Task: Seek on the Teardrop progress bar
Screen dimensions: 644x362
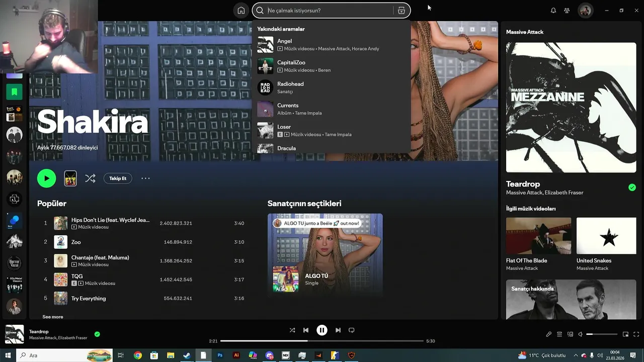Action: pos(322,341)
